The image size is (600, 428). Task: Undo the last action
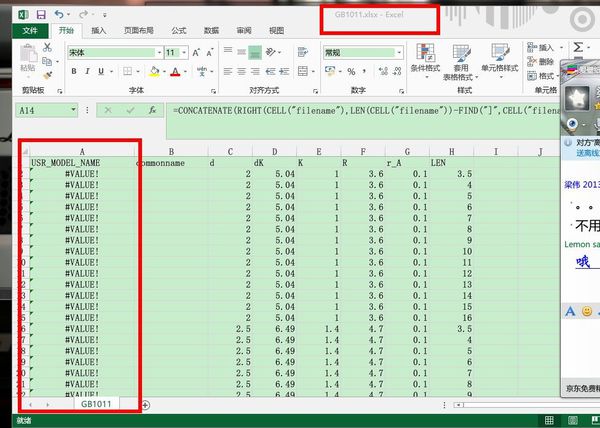point(59,15)
